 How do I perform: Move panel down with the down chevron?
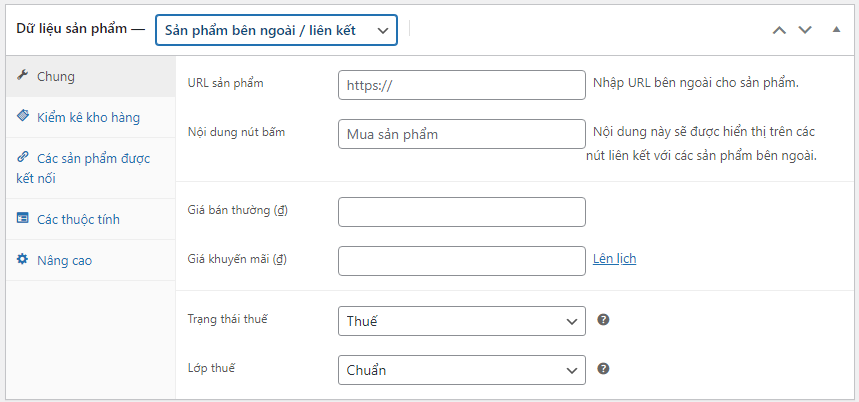(x=805, y=30)
